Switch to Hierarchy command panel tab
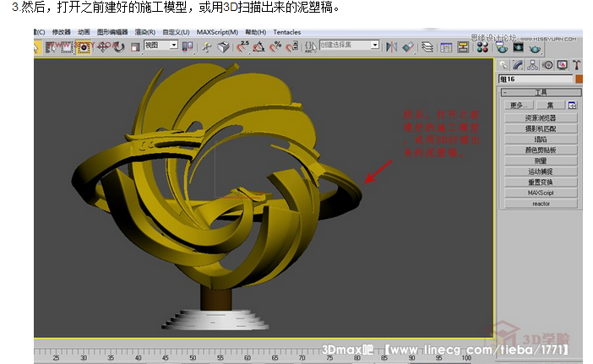593x364 pixels. (532, 65)
